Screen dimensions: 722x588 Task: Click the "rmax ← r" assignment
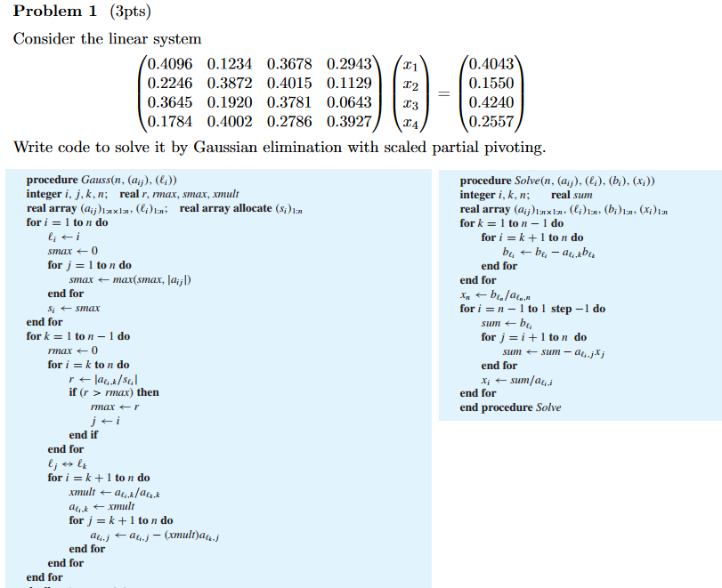tap(115, 407)
